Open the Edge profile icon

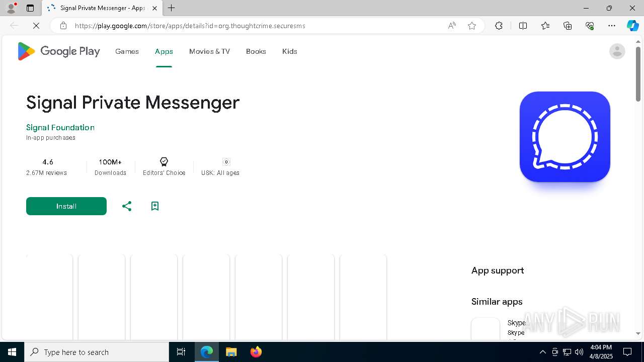click(11, 8)
